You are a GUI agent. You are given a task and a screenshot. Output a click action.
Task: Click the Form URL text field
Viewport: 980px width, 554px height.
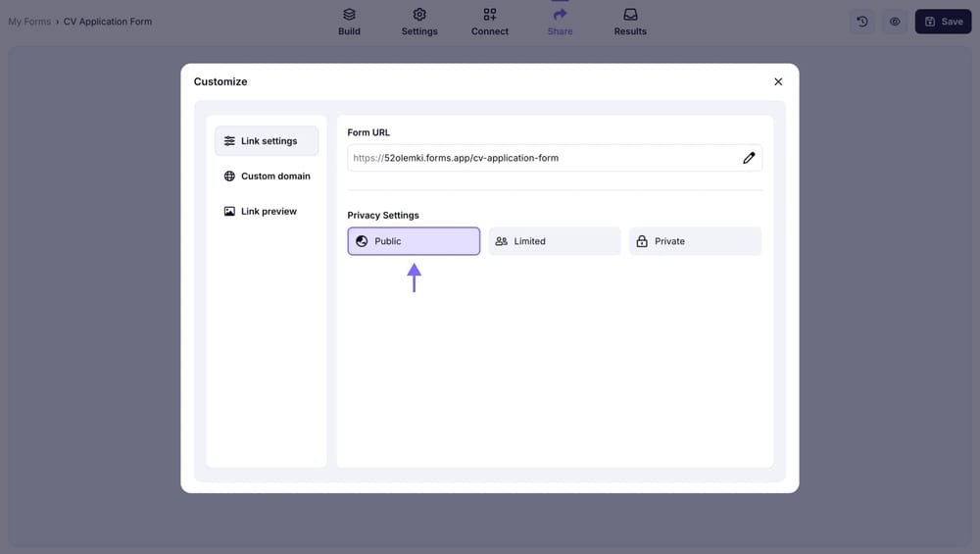pos(539,158)
